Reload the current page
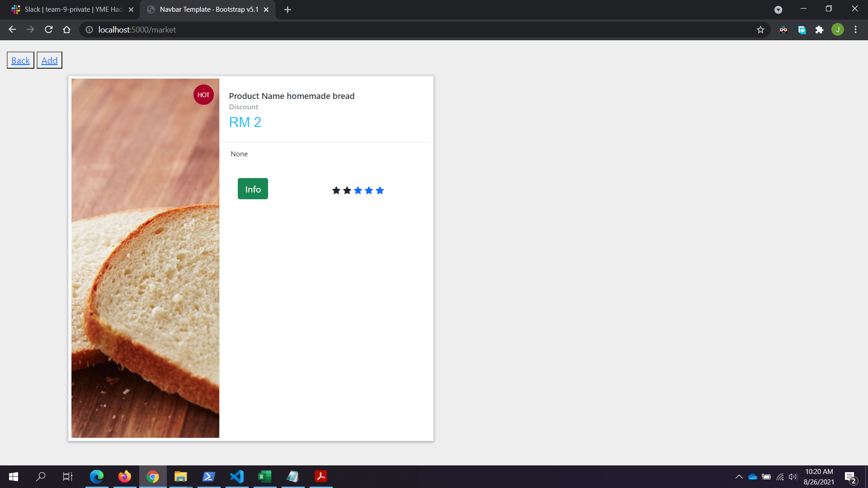The image size is (868, 488). pyautogui.click(x=49, y=30)
